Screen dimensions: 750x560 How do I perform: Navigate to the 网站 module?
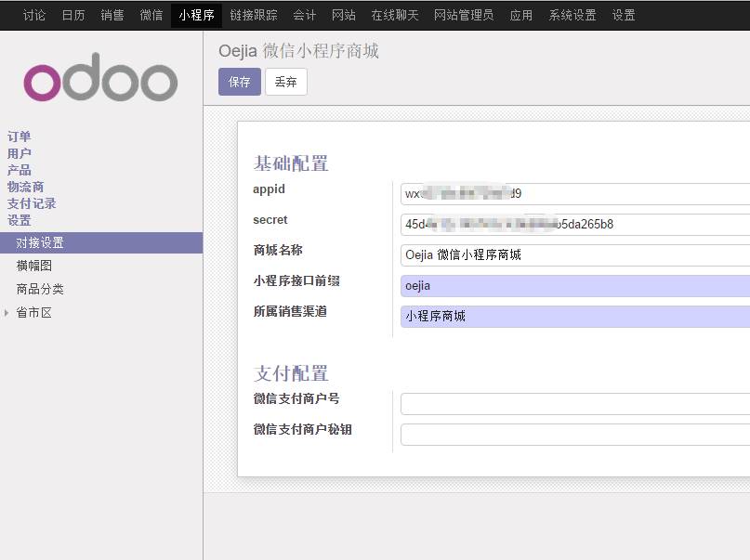click(343, 15)
